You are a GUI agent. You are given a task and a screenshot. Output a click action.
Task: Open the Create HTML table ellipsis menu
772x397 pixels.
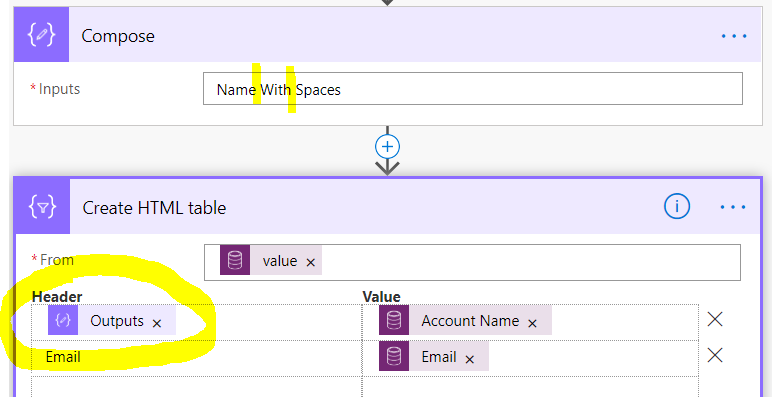tap(733, 207)
